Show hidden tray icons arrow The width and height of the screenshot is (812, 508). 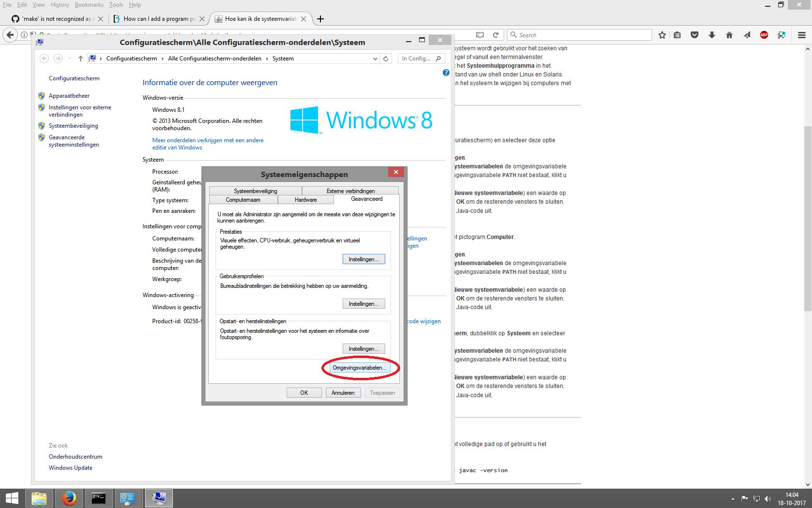[x=733, y=498]
